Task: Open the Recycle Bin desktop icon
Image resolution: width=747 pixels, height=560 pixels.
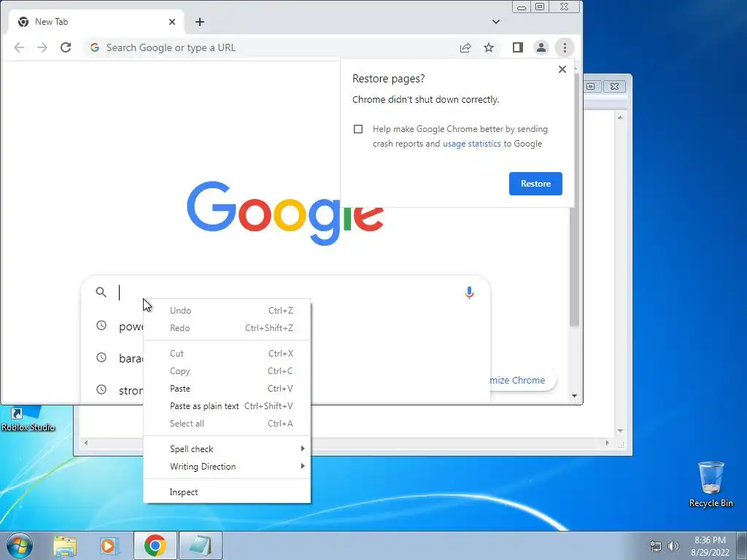Action: (x=711, y=484)
